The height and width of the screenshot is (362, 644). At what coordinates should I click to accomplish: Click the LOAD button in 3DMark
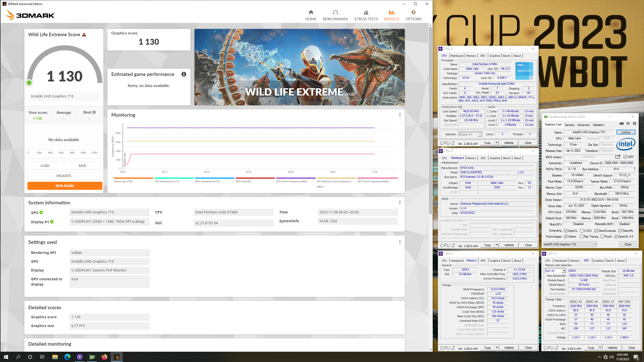point(45,166)
